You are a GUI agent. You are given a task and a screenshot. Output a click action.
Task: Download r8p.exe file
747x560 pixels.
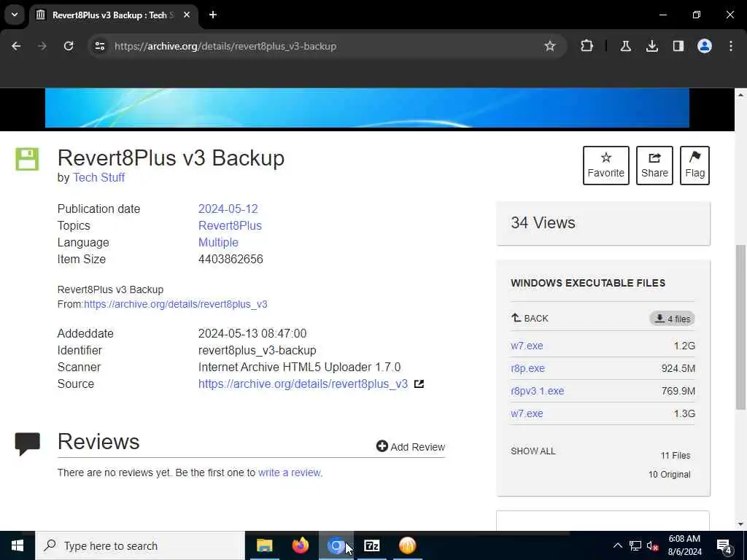(528, 368)
